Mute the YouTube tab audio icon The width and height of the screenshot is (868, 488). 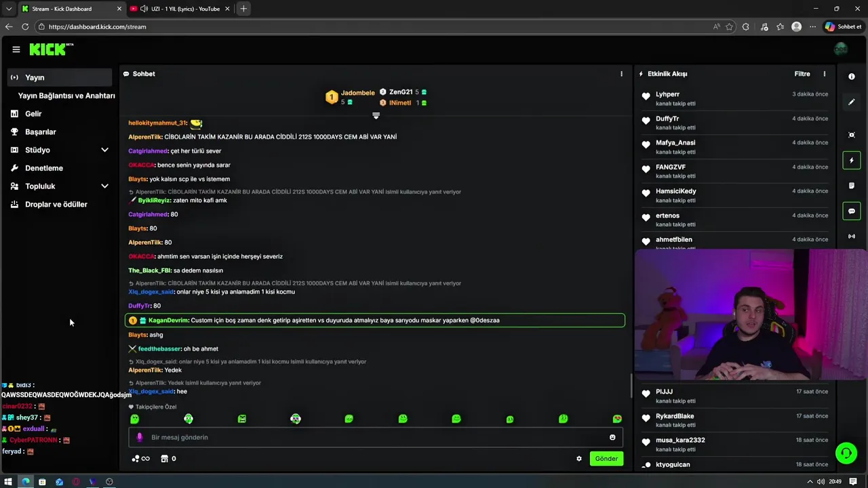pyautogui.click(x=144, y=9)
